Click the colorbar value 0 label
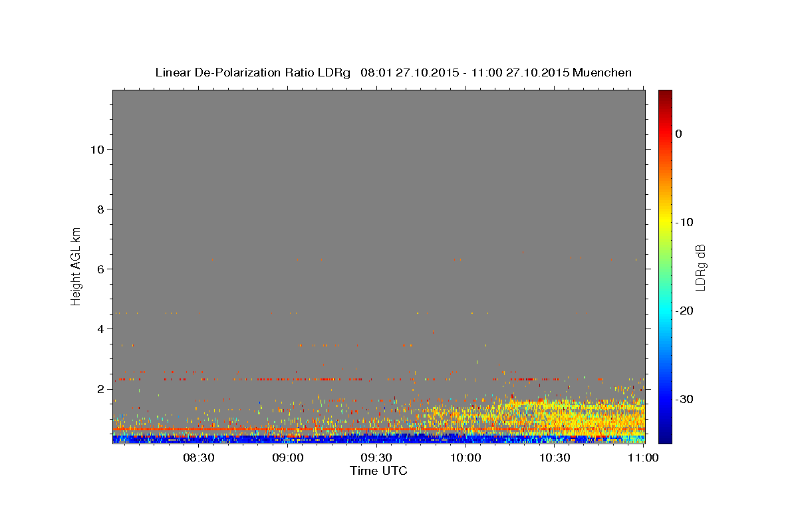This screenshot has width=798, height=532. (x=679, y=134)
